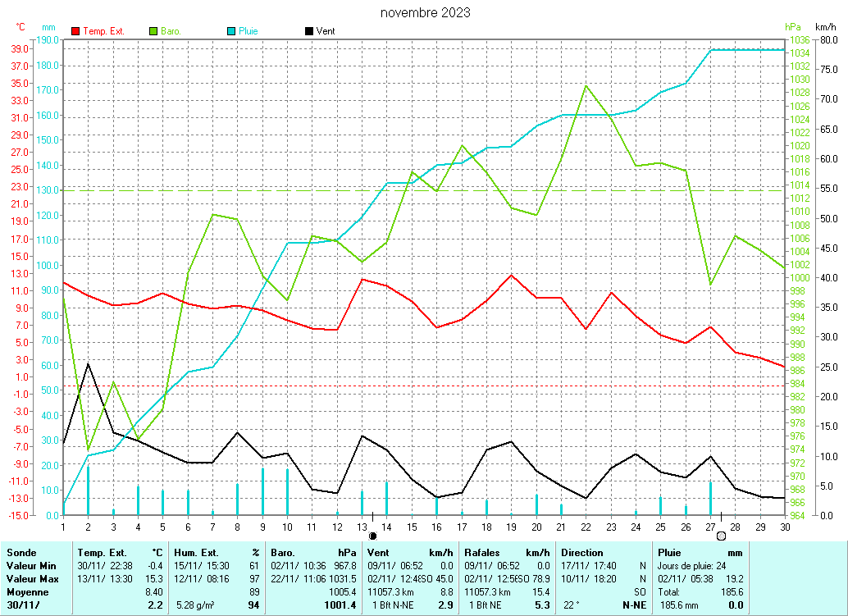Viewport: 848px width, 616px height.
Task: Click the green Baro. legend square
Action: 153,31
